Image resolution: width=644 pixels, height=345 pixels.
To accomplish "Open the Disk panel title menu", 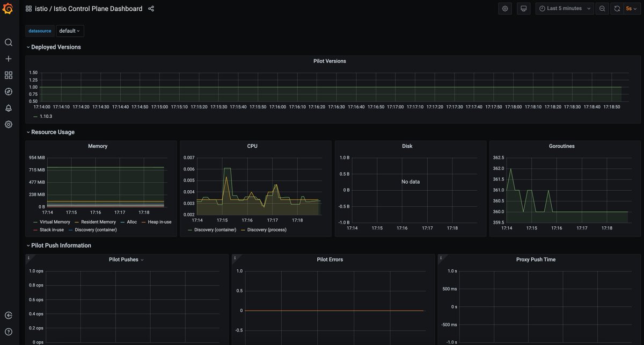I will (407, 146).
